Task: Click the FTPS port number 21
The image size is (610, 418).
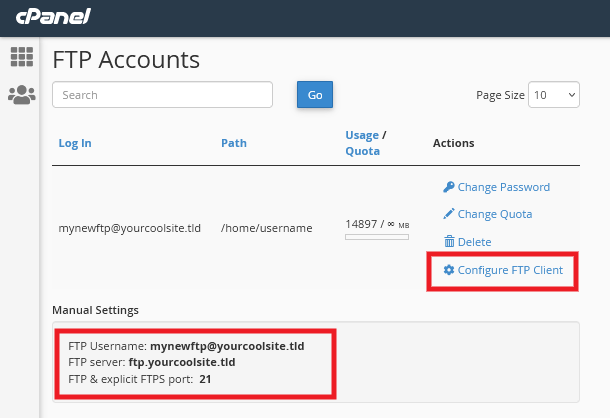Action: coord(205,379)
